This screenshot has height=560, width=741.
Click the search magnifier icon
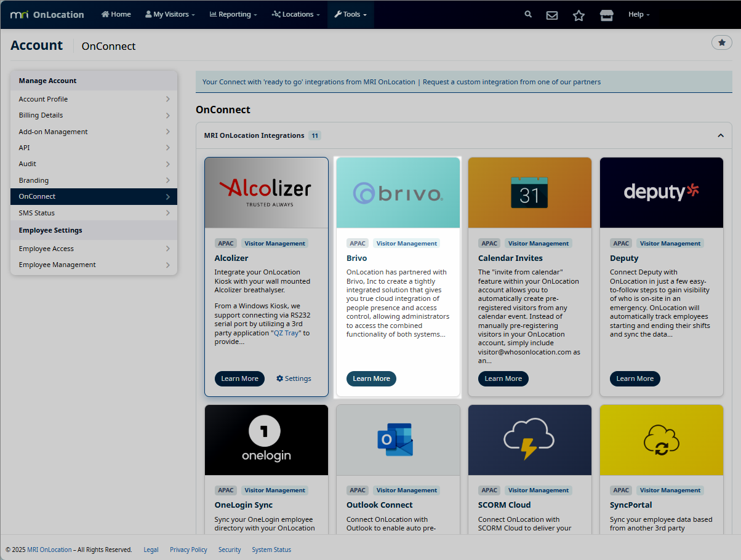tap(527, 14)
